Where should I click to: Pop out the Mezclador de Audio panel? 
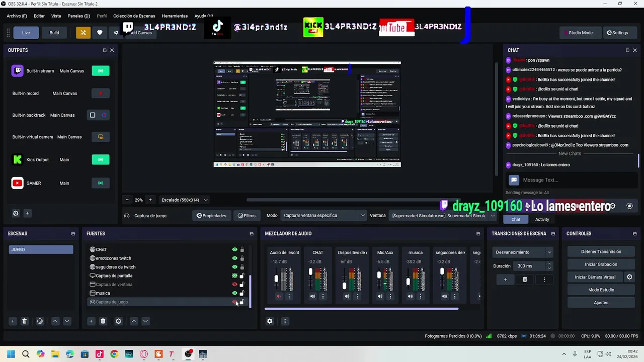click(x=478, y=234)
